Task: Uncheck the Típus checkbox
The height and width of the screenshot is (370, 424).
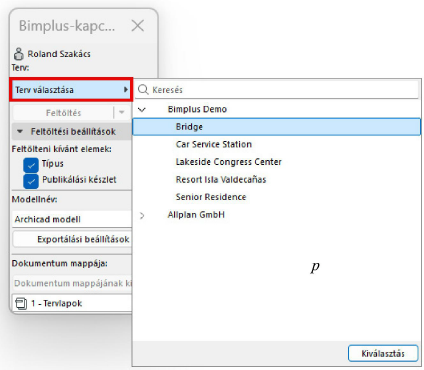Action: [x=31, y=165]
